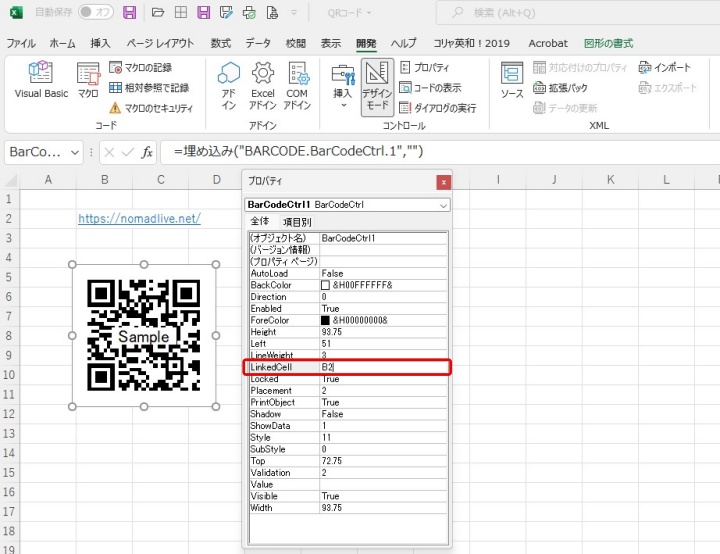
Task: Open the https://nomadlive.net/ link in cell B2
Action: coord(139,218)
